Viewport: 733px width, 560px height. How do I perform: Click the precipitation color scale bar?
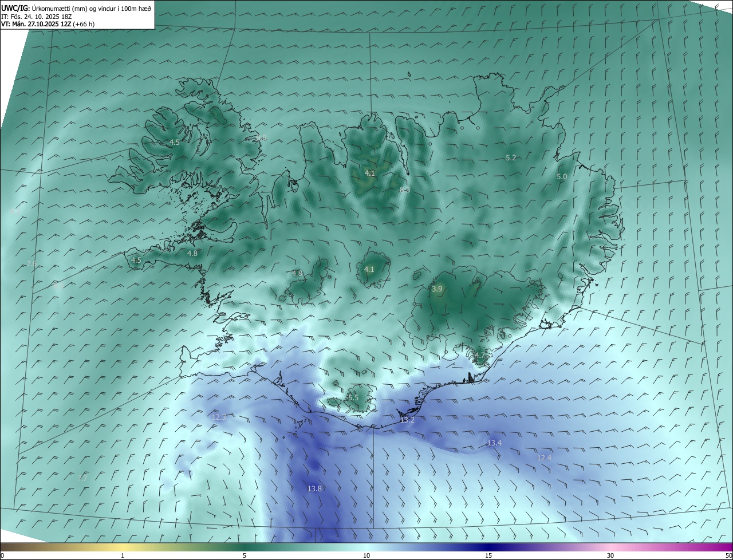(x=366, y=547)
